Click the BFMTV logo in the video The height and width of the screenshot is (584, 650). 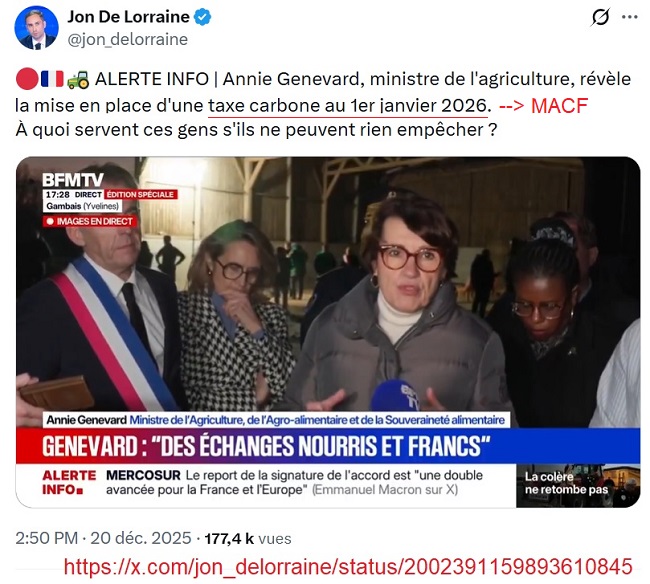click(73, 180)
